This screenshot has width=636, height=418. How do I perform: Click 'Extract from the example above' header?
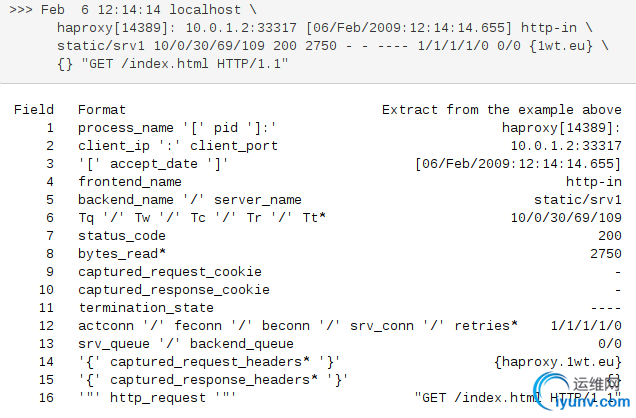click(x=501, y=109)
